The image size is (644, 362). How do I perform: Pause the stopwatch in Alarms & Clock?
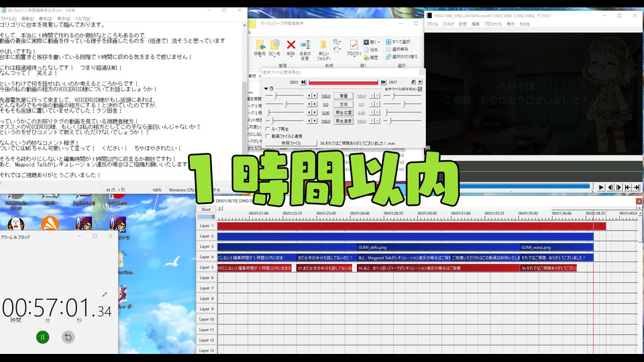(43, 337)
